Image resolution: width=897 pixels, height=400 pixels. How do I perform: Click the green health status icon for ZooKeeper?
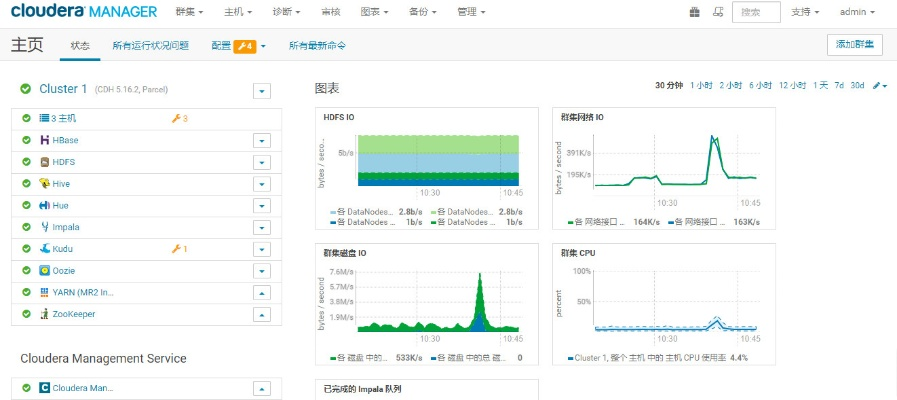[26, 314]
